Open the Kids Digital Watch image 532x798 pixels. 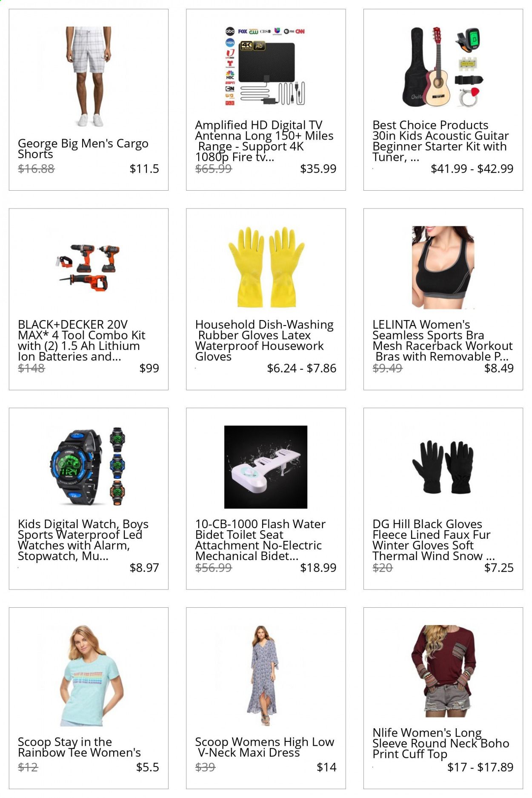(x=89, y=467)
